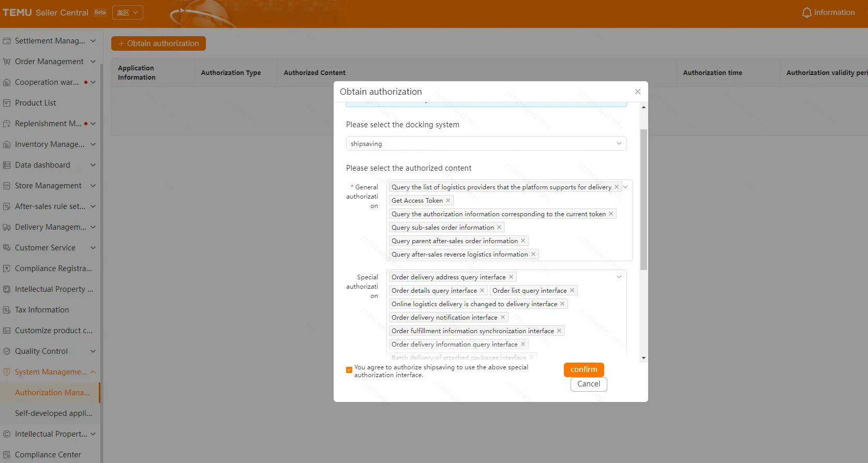Remove 'Online logistics delivery is changed' tag
Image resolution: width=868 pixels, height=463 pixels.
[x=562, y=304]
